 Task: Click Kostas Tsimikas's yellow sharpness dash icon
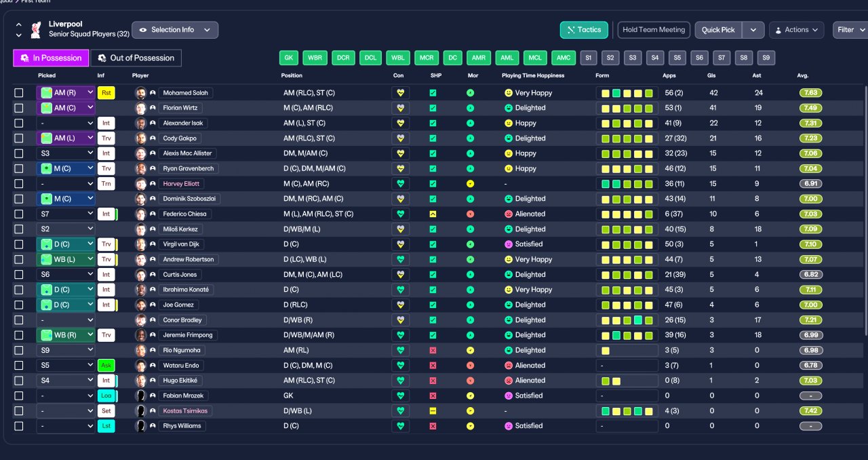433,411
